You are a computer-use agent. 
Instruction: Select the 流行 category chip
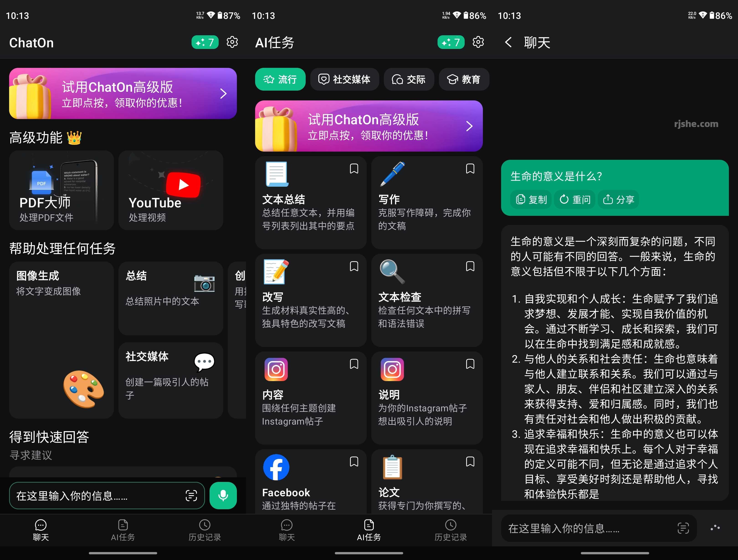pyautogui.click(x=280, y=79)
